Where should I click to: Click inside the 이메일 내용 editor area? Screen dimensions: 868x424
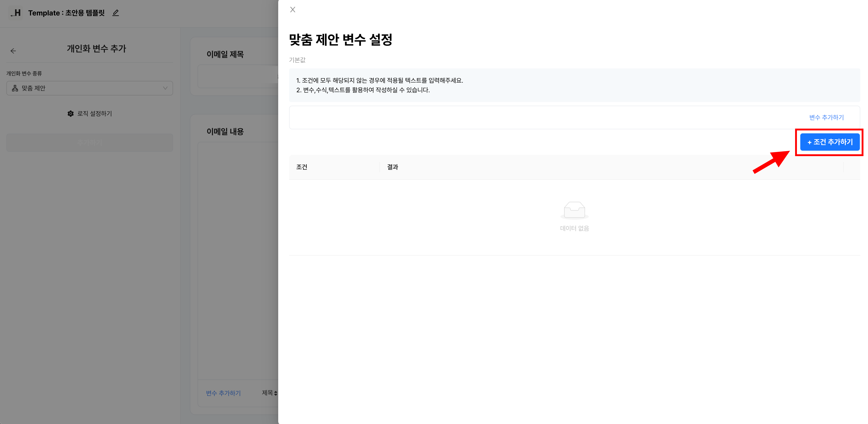point(238,259)
